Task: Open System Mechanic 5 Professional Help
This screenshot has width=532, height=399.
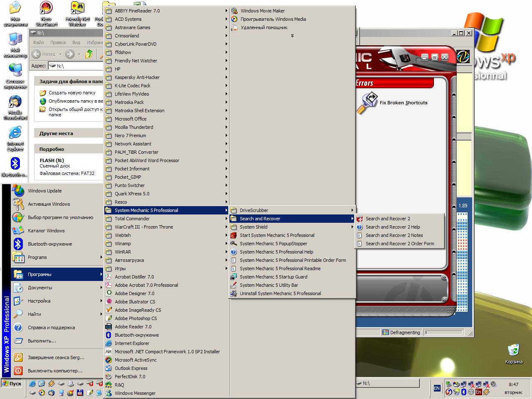Action: pos(292,252)
